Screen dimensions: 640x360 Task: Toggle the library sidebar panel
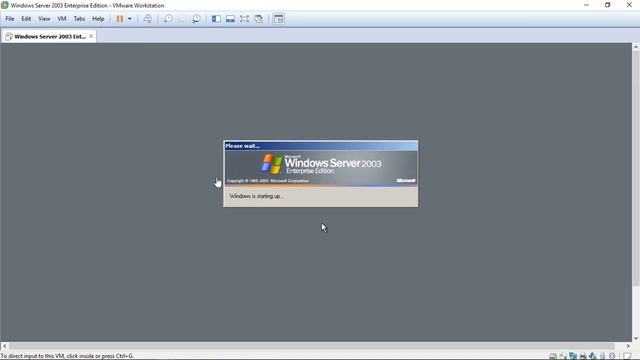pyautogui.click(x=216, y=19)
